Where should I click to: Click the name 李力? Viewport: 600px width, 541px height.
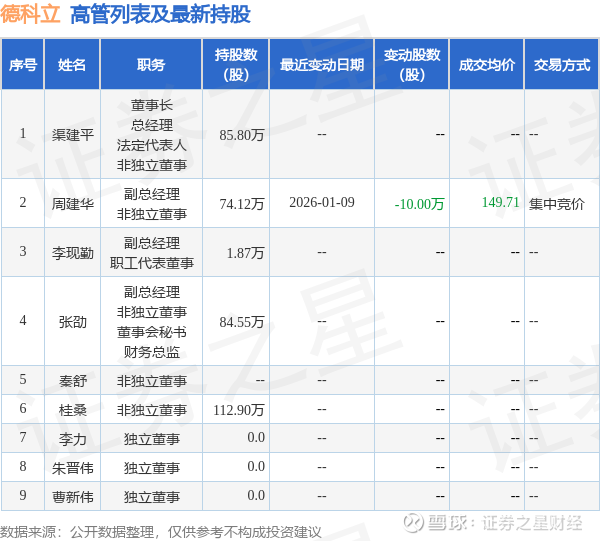tap(73, 439)
